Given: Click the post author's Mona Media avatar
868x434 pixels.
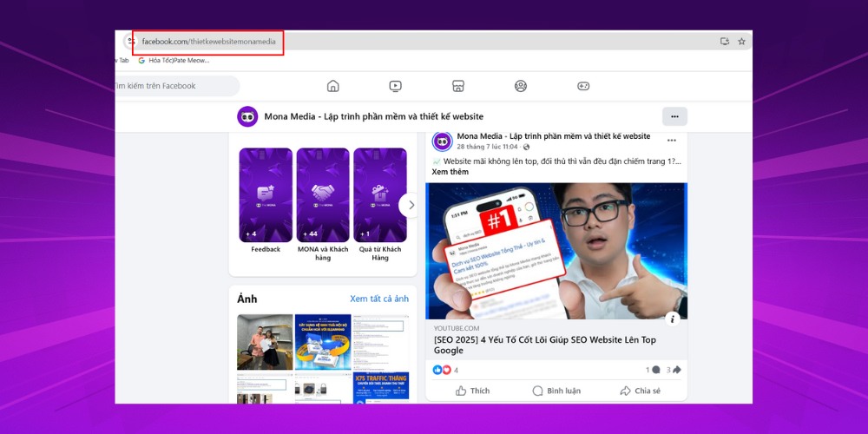Looking at the screenshot, I should click(x=443, y=141).
